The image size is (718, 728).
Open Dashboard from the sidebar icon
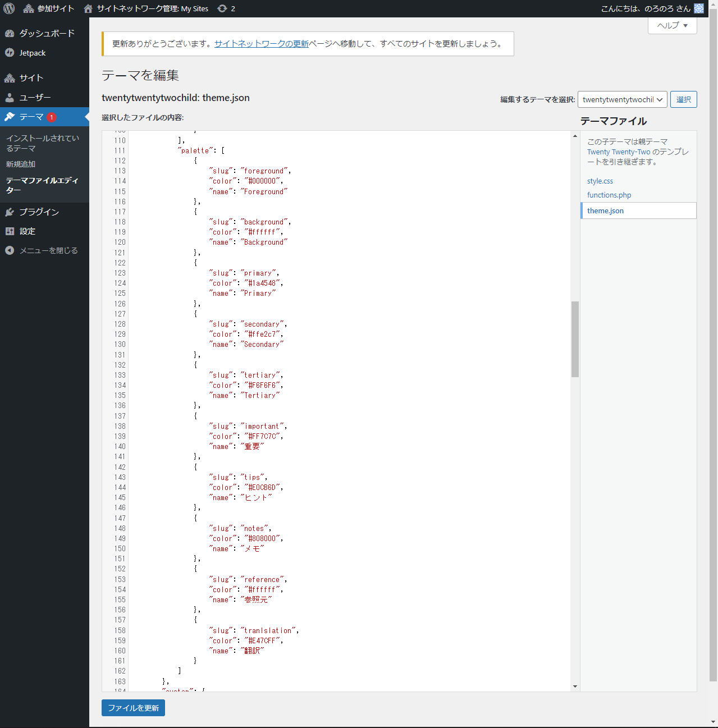click(10, 34)
